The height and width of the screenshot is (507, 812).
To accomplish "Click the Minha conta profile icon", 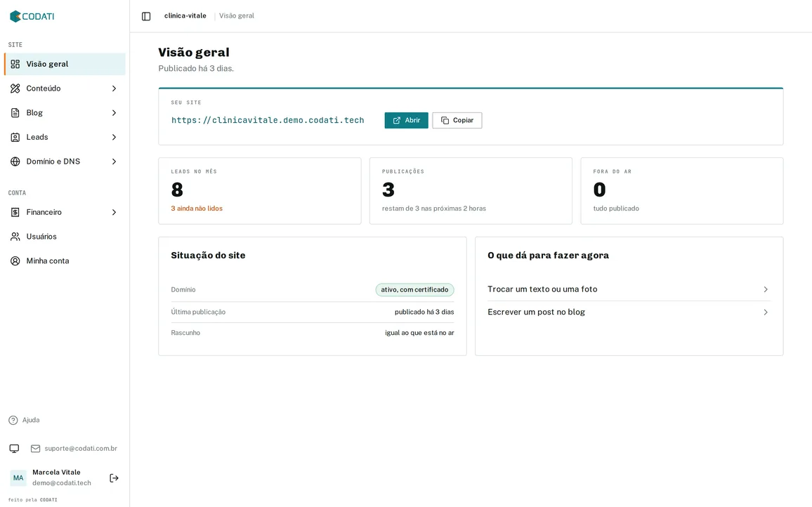I will click(x=15, y=261).
